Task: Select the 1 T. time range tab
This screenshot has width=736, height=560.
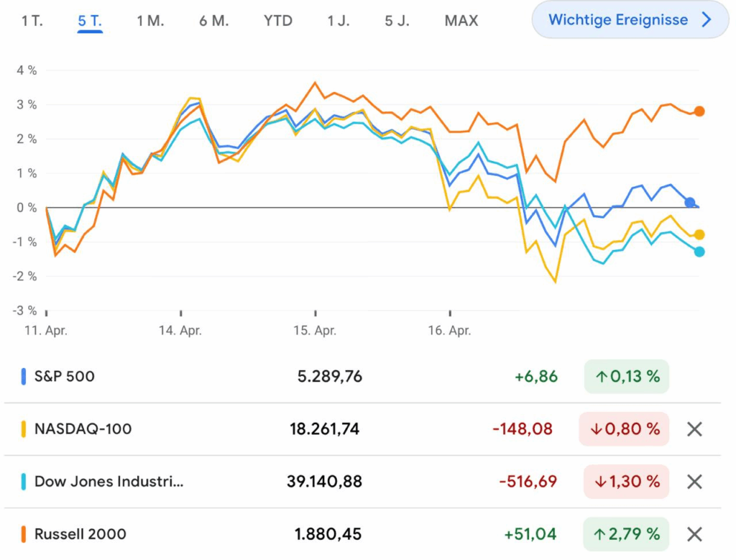Action: point(32,21)
